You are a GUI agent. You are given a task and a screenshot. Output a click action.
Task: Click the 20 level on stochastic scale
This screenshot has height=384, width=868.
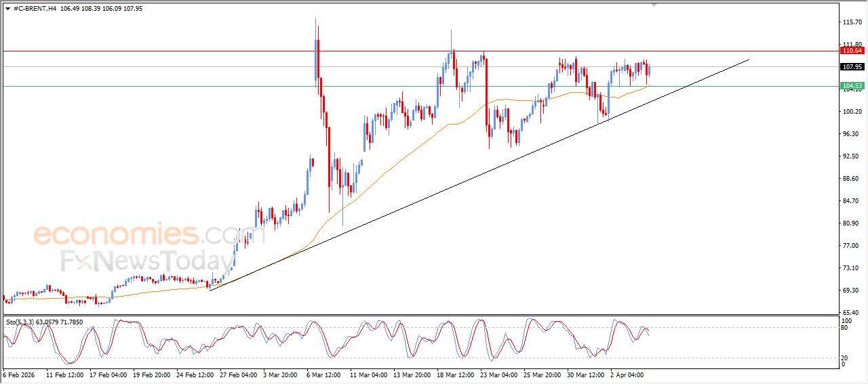[x=845, y=358]
